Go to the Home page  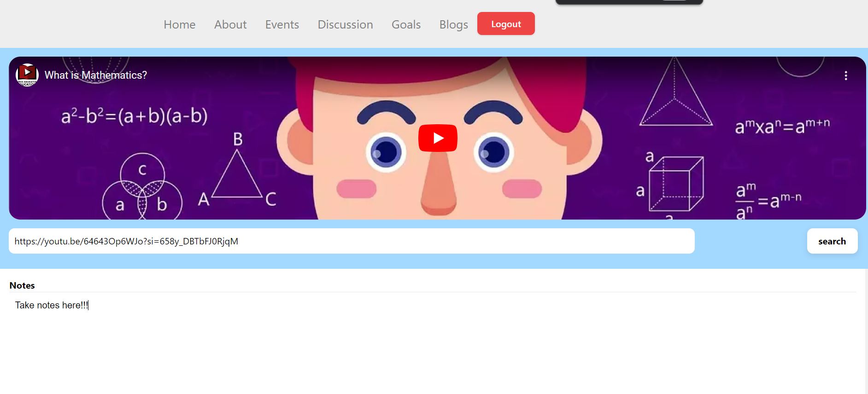pyautogui.click(x=180, y=24)
